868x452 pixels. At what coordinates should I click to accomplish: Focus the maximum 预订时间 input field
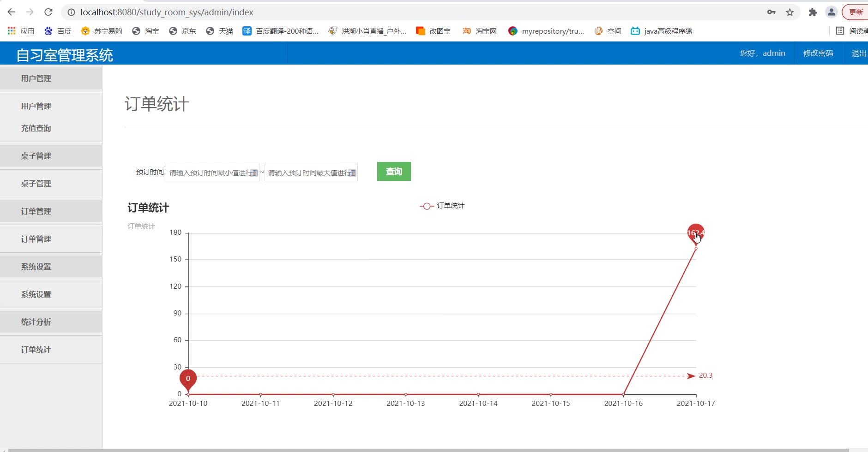coord(311,173)
